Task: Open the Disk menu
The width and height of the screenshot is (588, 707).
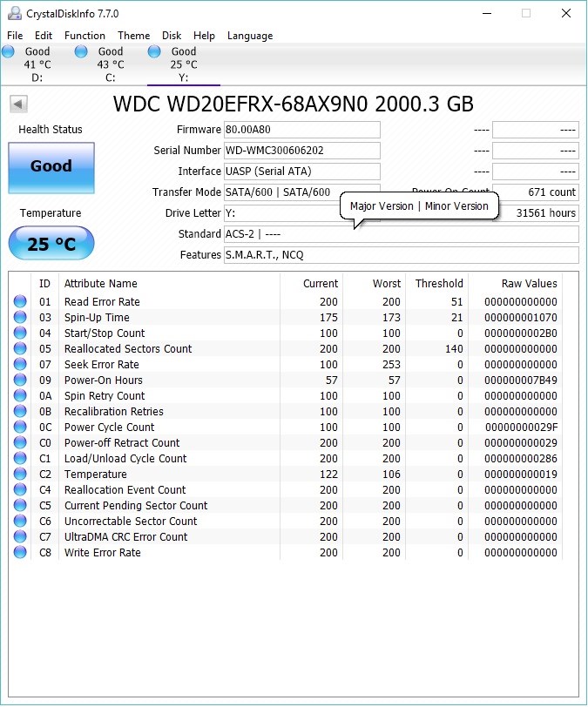Action: tap(172, 36)
